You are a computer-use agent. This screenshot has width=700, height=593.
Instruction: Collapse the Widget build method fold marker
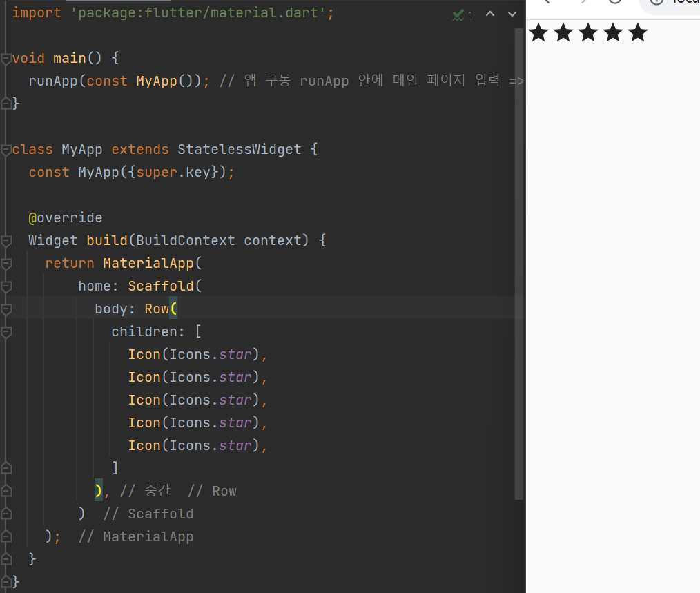tap(6, 241)
